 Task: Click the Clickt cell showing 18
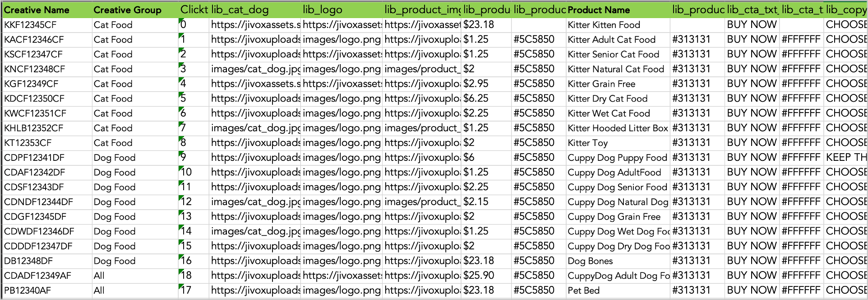click(194, 276)
